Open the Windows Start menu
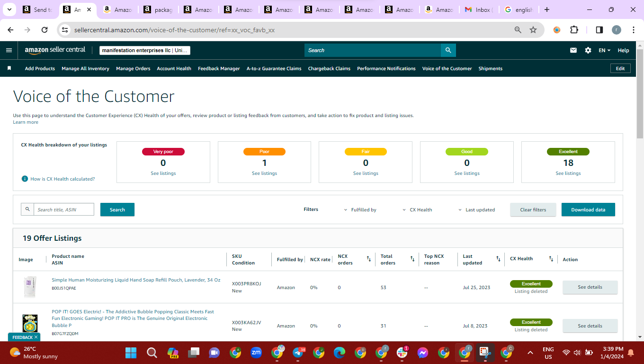Image resolution: width=644 pixels, height=364 pixels. point(131,353)
